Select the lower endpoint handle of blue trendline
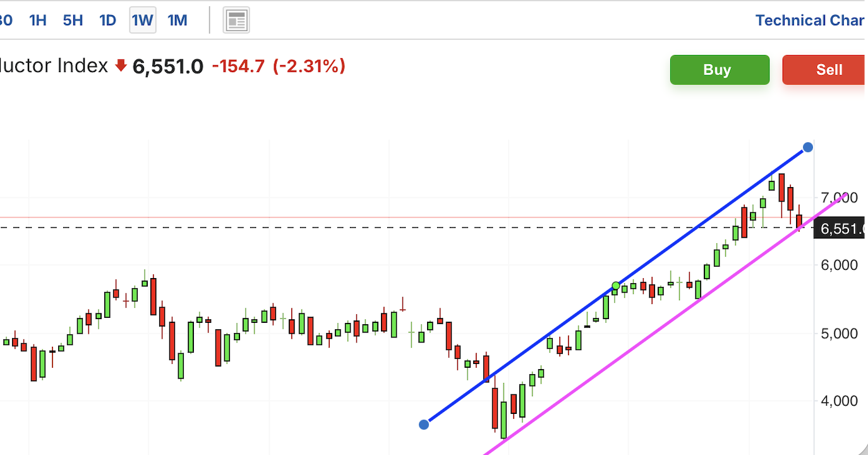The width and height of the screenshot is (868, 455). [x=424, y=424]
